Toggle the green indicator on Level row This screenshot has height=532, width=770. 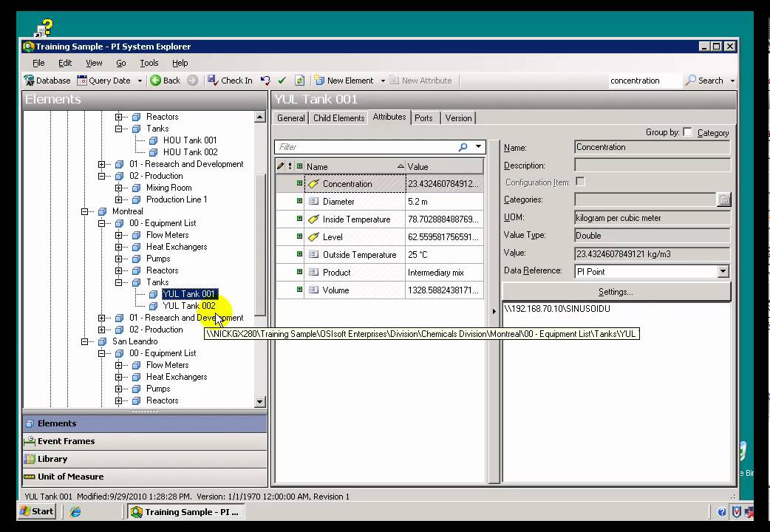[299, 236]
